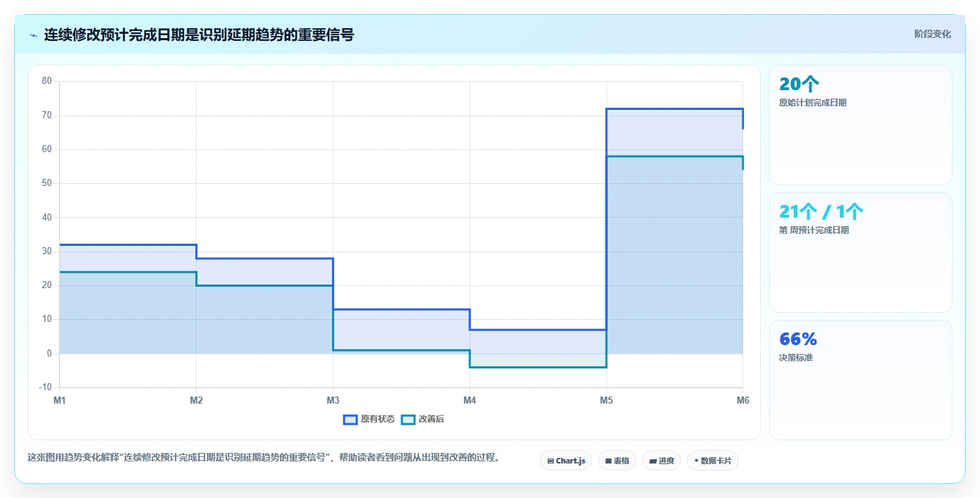The image size is (980, 498).
Task: Click the 原有状态 legend text
Action: pos(378,419)
